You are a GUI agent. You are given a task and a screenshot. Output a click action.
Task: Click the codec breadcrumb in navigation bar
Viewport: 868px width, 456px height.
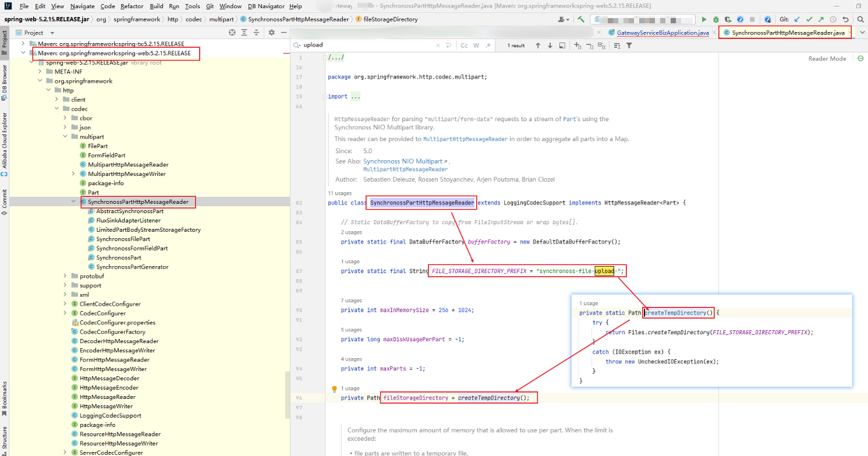tap(194, 19)
